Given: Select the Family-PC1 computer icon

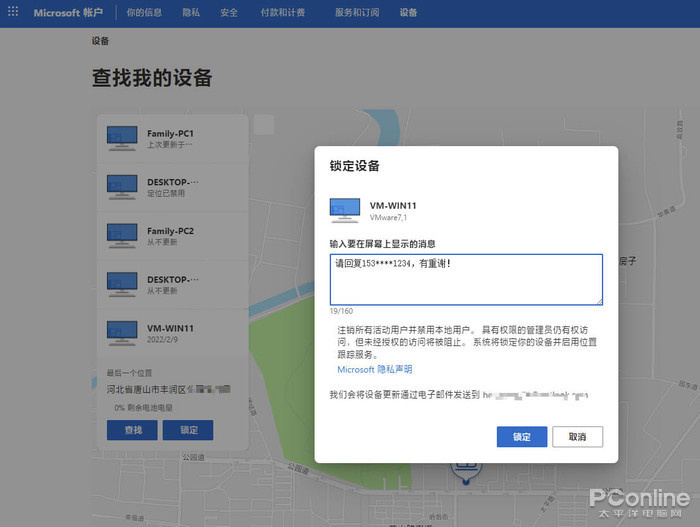Looking at the screenshot, I should coord(122,138).
